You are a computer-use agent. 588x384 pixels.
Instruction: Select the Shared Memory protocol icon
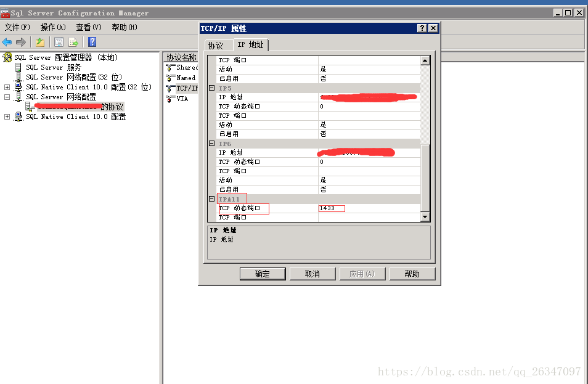(x=171, y=68)
